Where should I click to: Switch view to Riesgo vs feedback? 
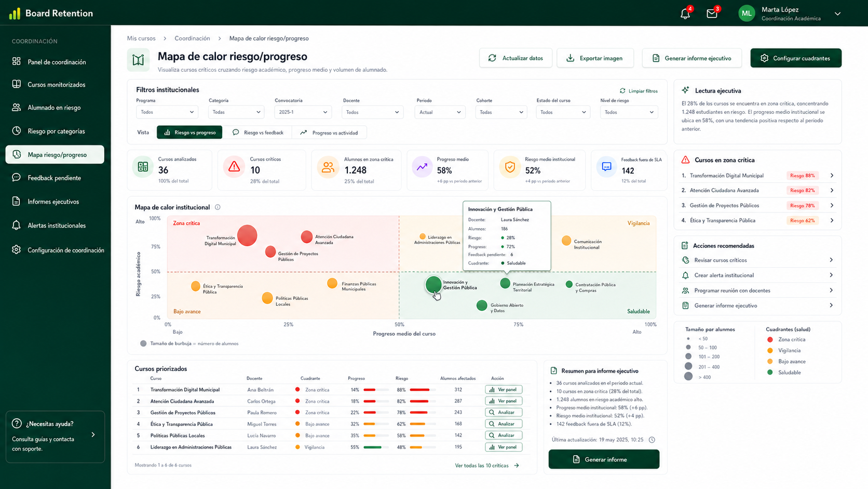point(257,133)
